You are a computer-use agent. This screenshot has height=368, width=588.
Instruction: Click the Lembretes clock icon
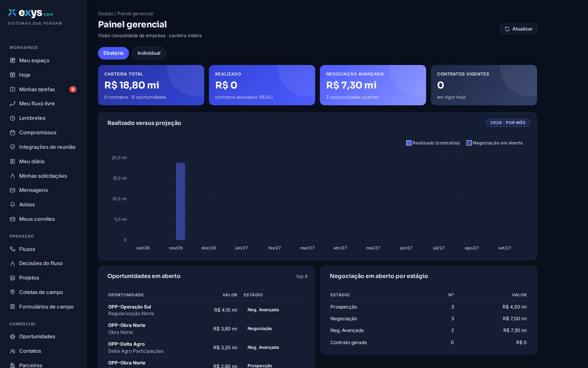pos(12,118)
